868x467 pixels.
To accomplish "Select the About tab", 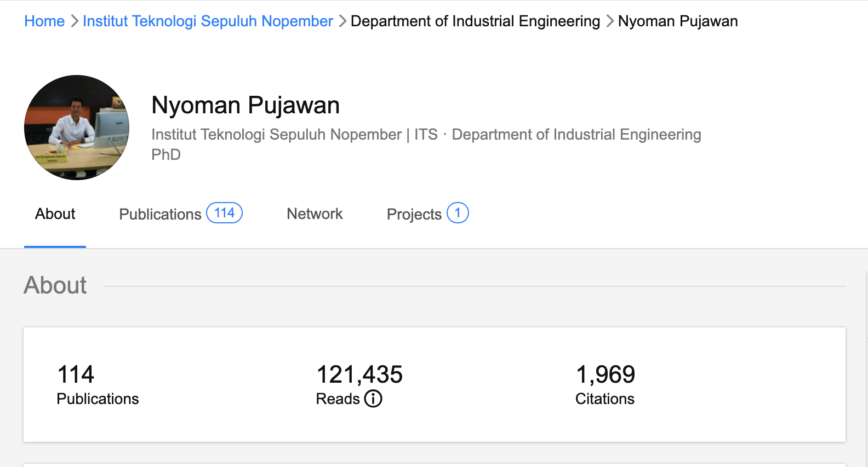I will [55, 214].
